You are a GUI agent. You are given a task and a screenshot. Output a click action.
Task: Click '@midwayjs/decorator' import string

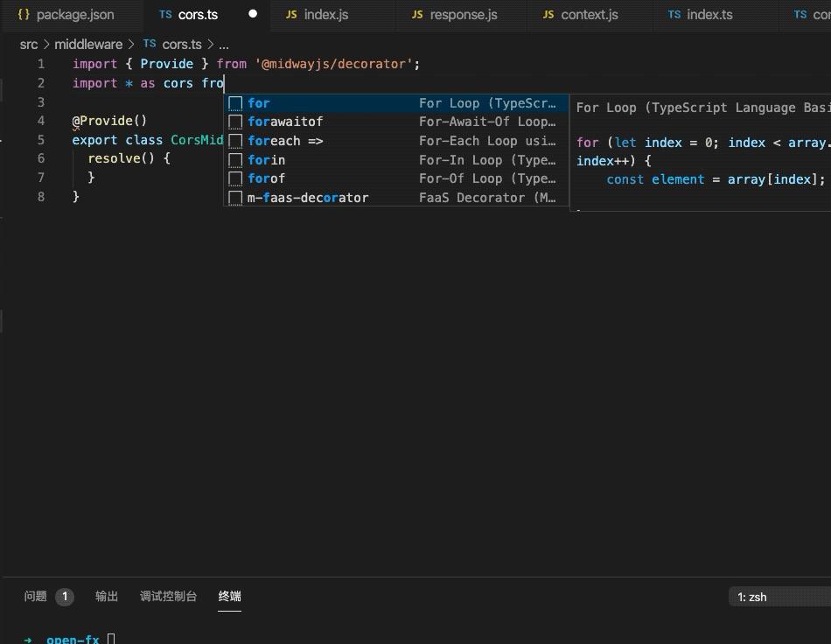pos(333,64)
